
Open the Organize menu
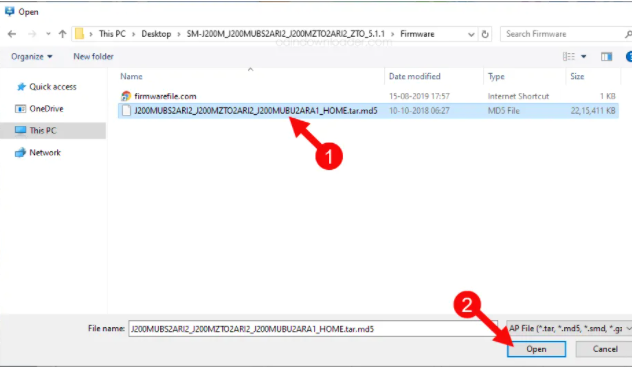click(32, 56)
